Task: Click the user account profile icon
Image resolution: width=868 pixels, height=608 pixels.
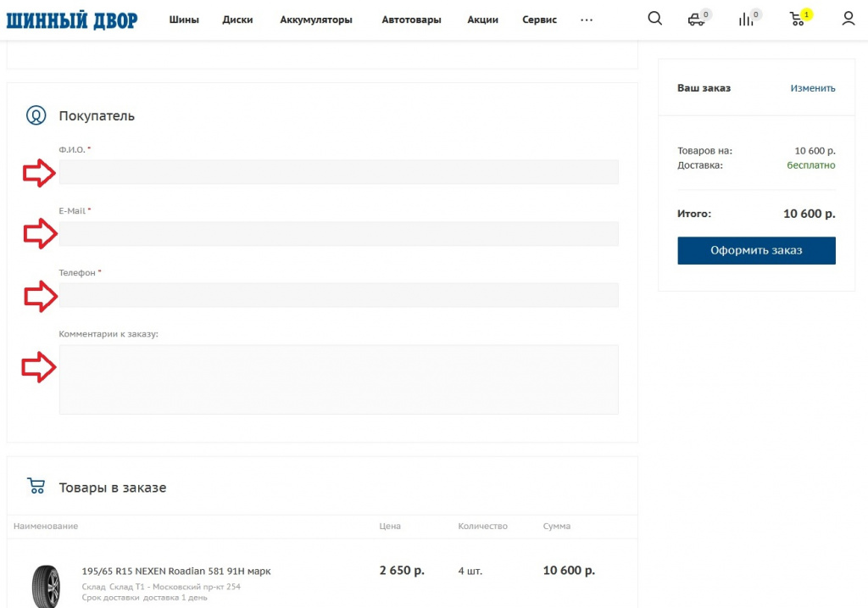Action: (x=848, y=19)
